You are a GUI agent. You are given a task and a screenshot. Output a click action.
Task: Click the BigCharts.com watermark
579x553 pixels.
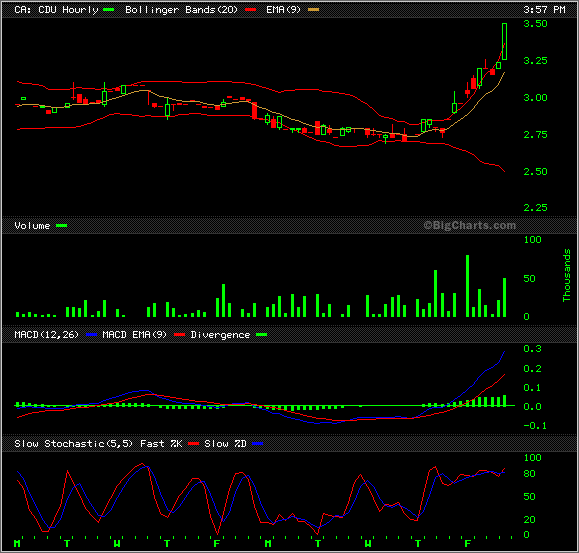(469, 225)
